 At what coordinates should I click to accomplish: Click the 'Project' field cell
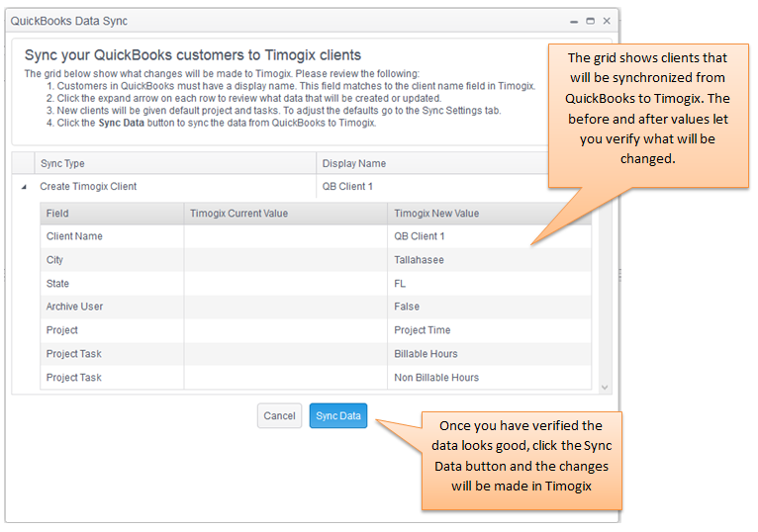coord(112,330)
